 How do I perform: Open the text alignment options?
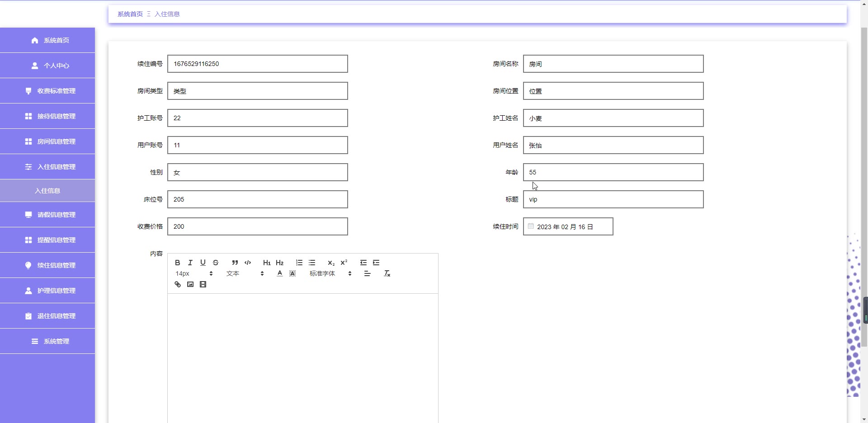pyautogui.click(x=367, y=273)
